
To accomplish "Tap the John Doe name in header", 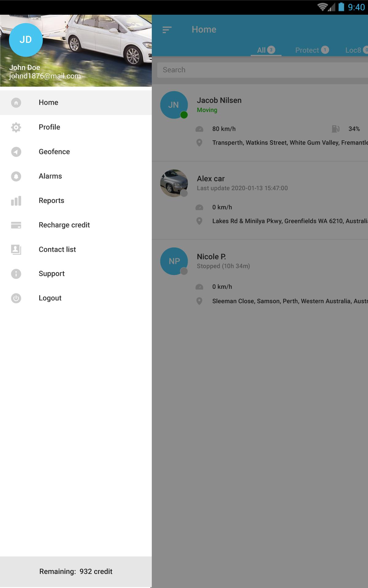I will click(x=25, y=67).
